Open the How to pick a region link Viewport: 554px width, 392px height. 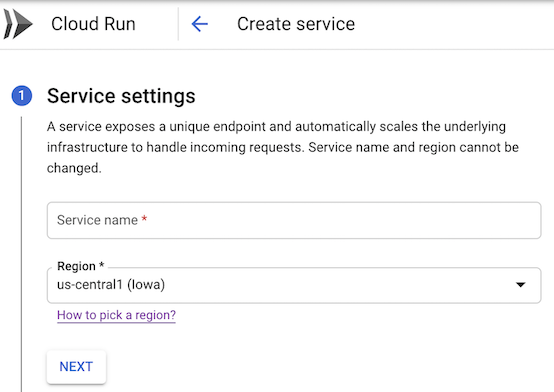[x=116, y=315]
